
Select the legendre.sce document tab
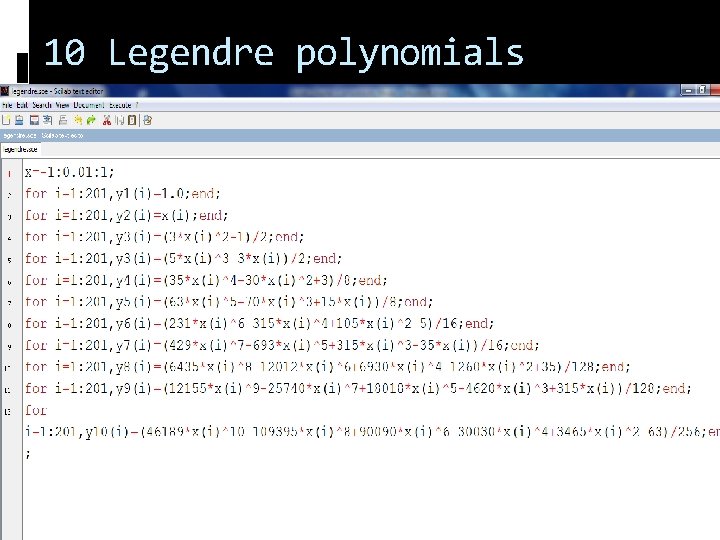pos(21,150)
